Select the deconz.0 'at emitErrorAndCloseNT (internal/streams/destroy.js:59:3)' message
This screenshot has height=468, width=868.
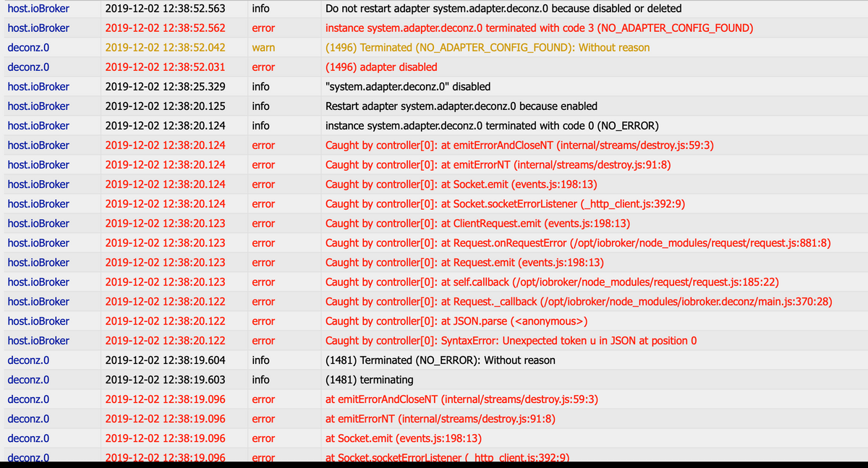click(x=461, y=399)
